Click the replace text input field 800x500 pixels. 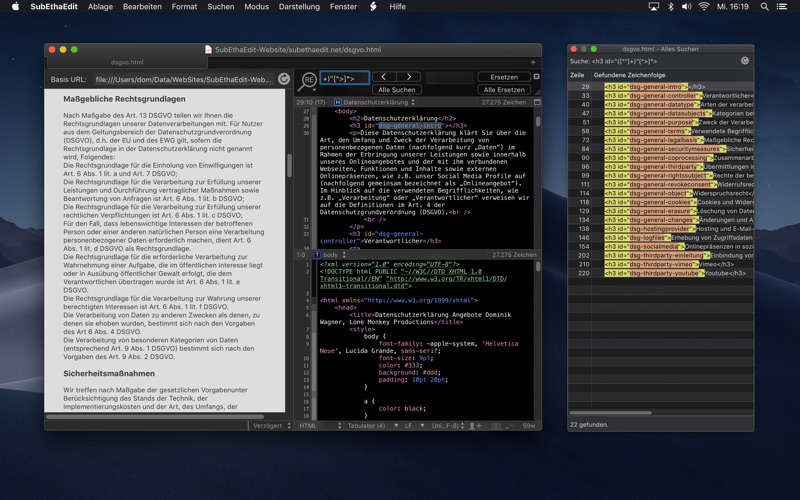(449, 78)
